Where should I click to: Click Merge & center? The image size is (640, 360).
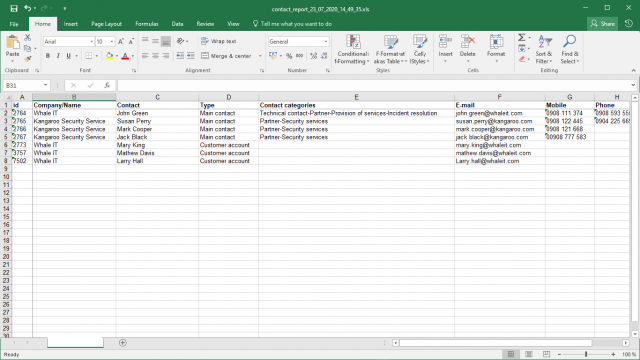226,56
